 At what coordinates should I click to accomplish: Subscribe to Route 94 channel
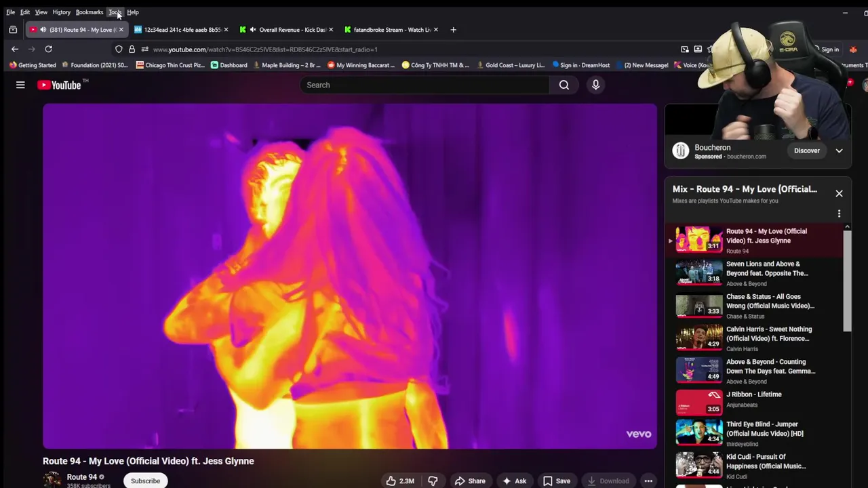click(x=145, y=481)
